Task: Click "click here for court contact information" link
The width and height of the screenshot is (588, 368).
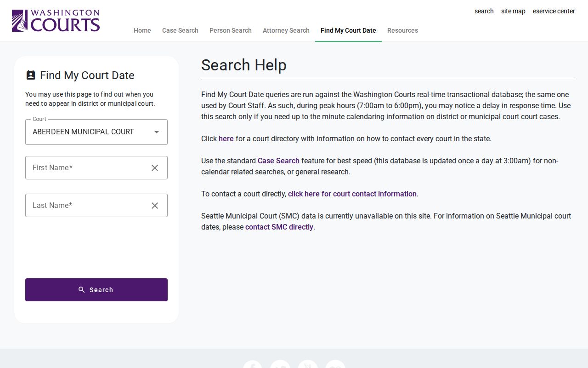Action: pyautogui.click(x=352, y=194)
